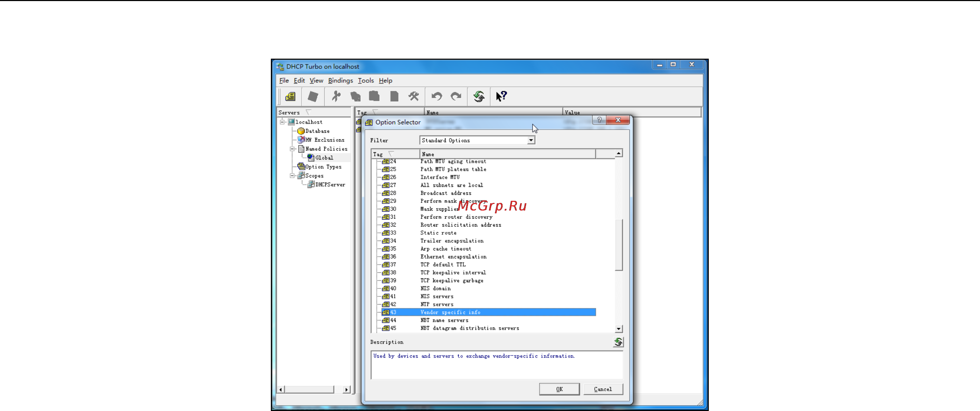Click the option 33 tag icon
Image resolution: width=980 pixels, height=411 pixels.
pos(385,233)
